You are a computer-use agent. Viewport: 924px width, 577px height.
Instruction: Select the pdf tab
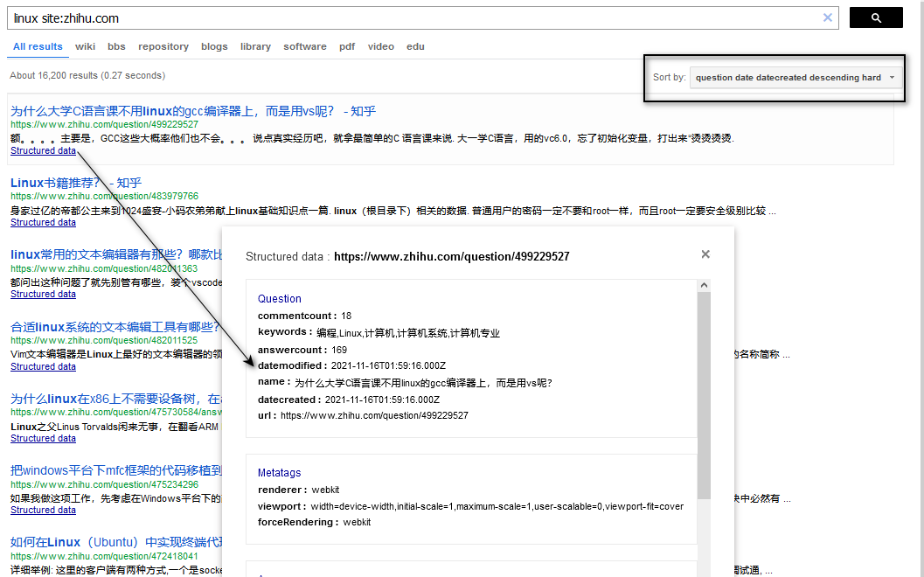click(x=347, y=46)
